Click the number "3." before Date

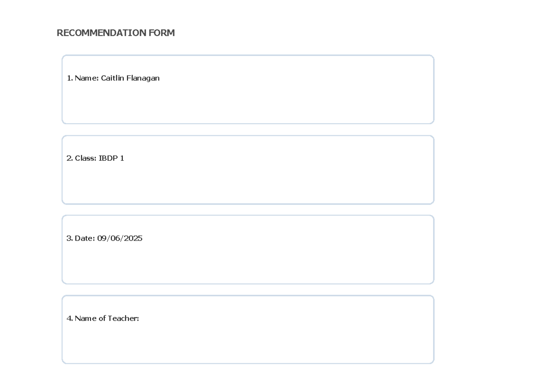tap(70, 238)
